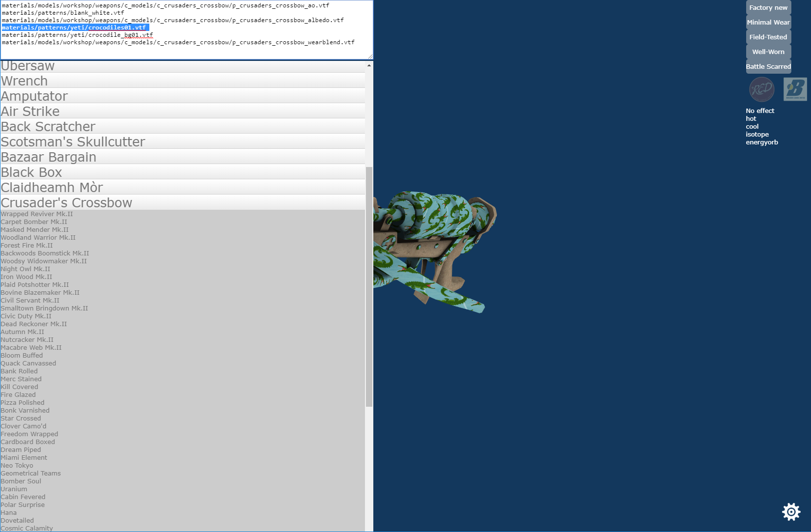Viewport: 811px width, 532px height.
Task: Expand the Bazaar Bargain weapon section
Action: tap(183, 157)
